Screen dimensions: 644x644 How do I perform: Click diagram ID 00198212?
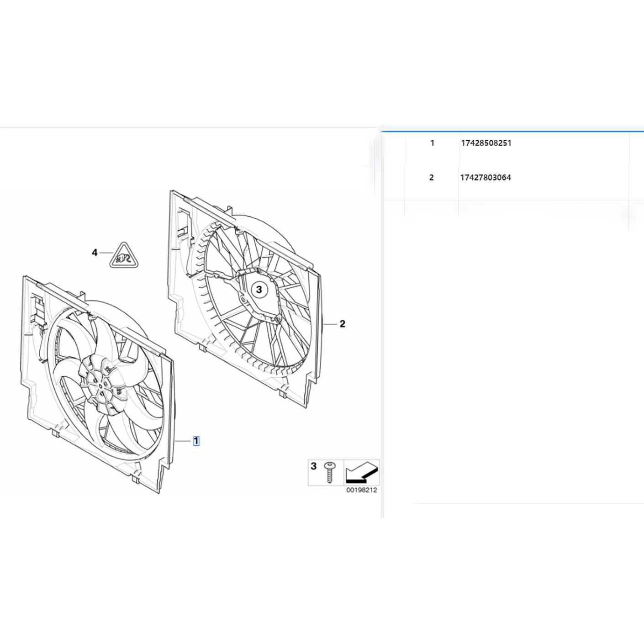362,490
